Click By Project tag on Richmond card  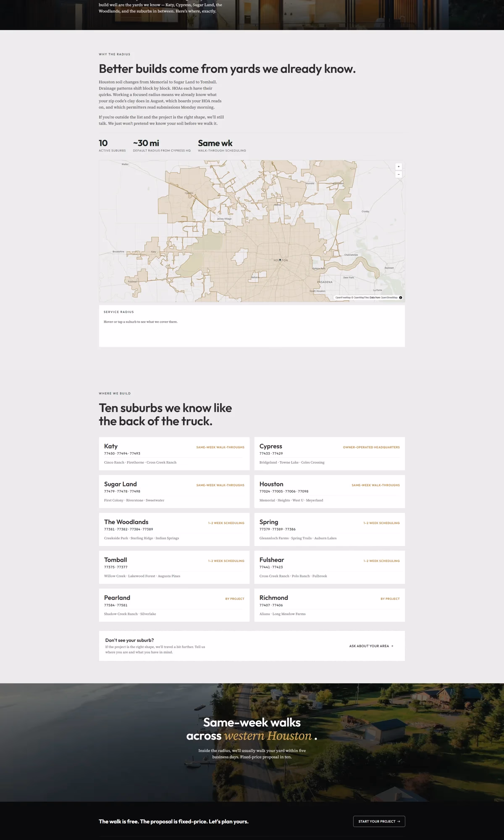tap(390, 599)
